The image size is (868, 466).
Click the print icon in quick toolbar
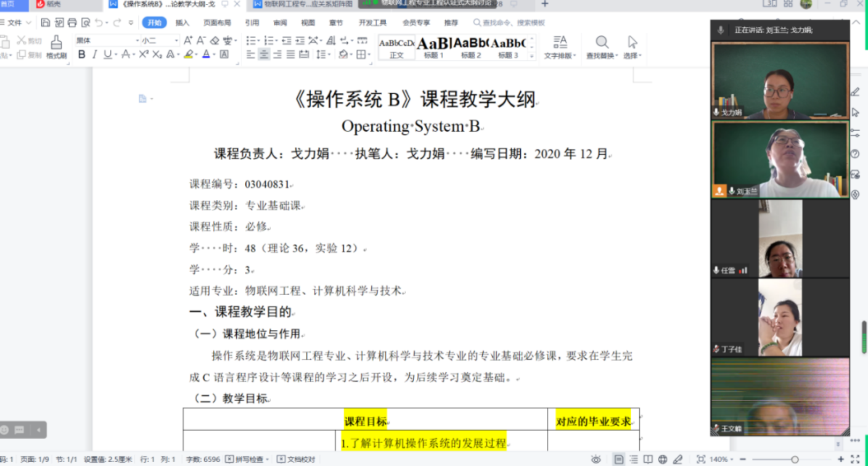[x=72, y=22]
